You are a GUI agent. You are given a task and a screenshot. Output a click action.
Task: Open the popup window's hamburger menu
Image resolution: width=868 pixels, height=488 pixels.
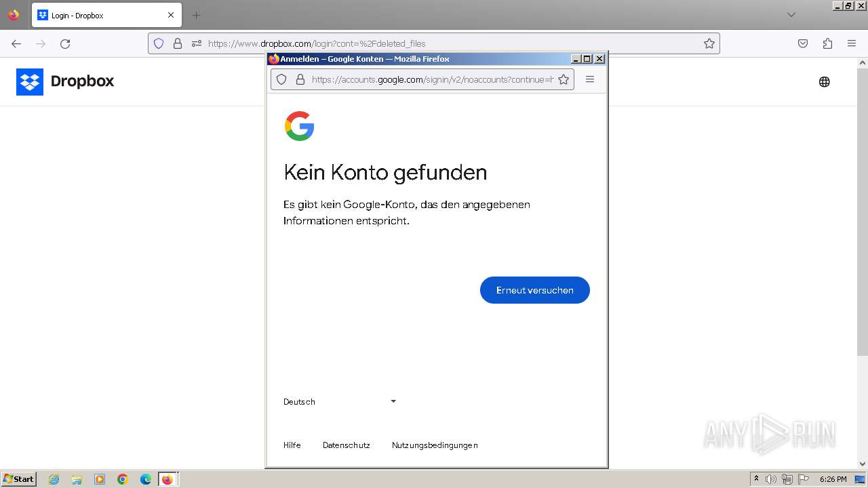(590, 79)
